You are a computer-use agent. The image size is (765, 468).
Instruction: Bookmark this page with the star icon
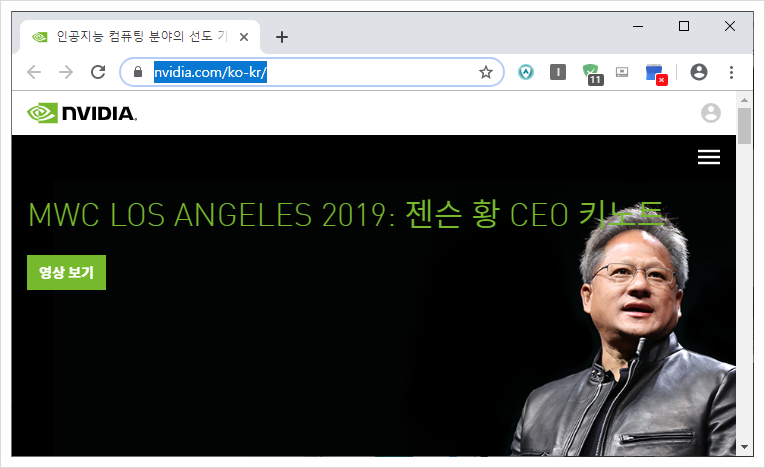[485, 72]
